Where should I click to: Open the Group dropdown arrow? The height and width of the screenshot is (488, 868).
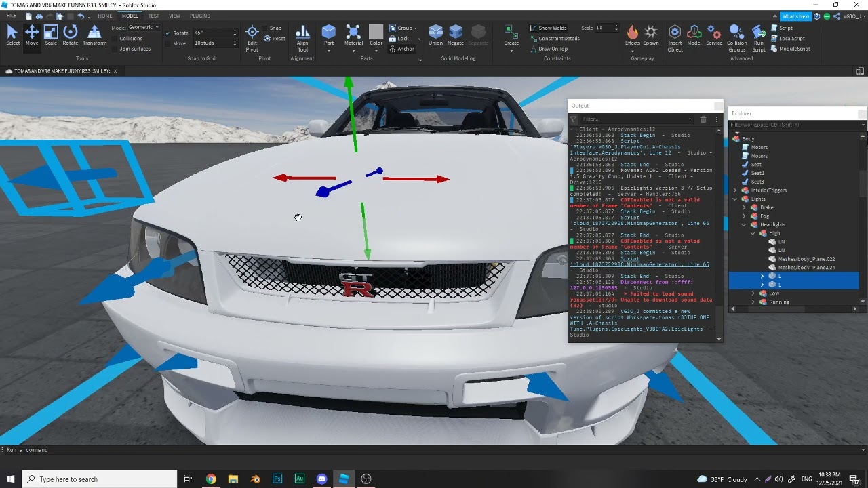coord(415,28)
